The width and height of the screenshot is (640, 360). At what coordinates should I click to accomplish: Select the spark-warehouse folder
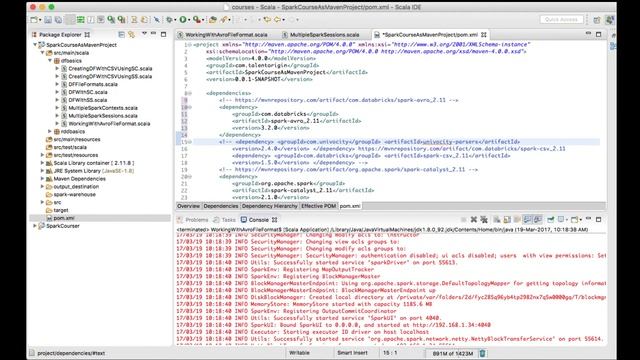coord(74,194)
